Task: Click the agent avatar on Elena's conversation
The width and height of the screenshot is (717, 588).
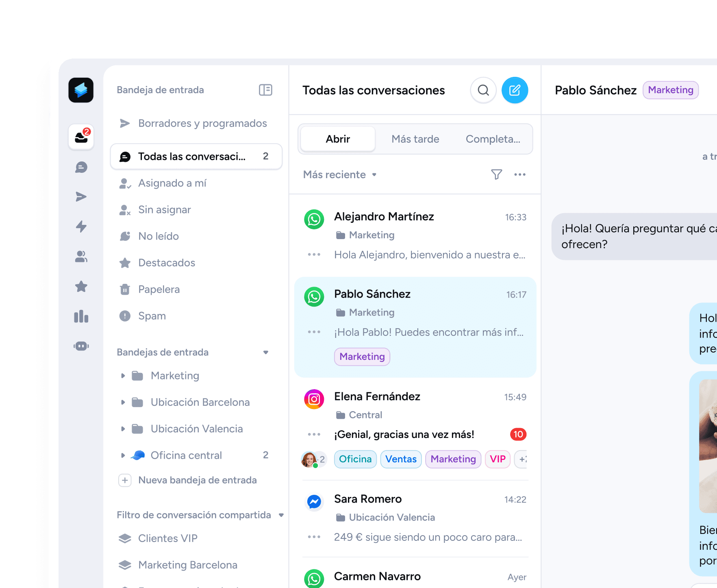Action: [x=309, y=460]
